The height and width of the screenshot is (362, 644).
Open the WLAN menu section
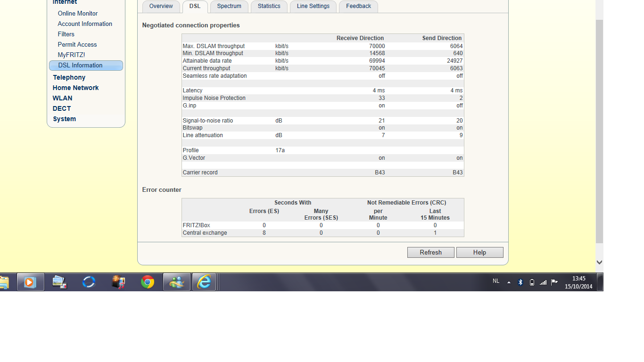click(62, 98)
